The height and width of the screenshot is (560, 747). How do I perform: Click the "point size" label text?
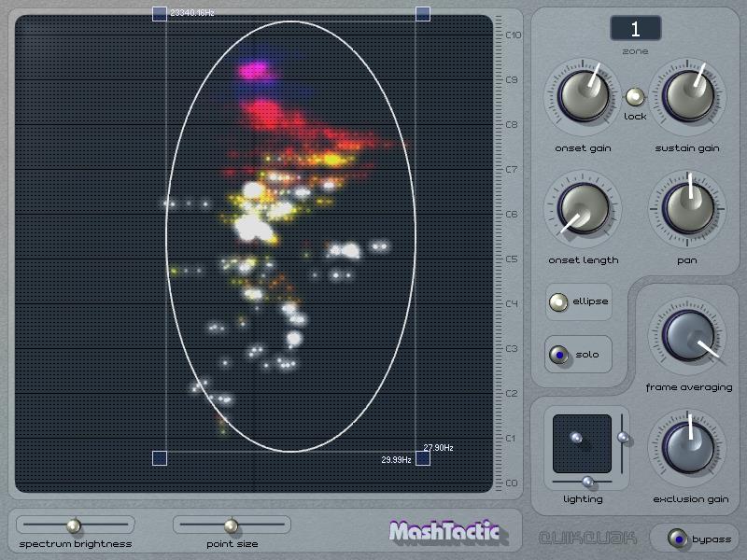click(233, 544)
